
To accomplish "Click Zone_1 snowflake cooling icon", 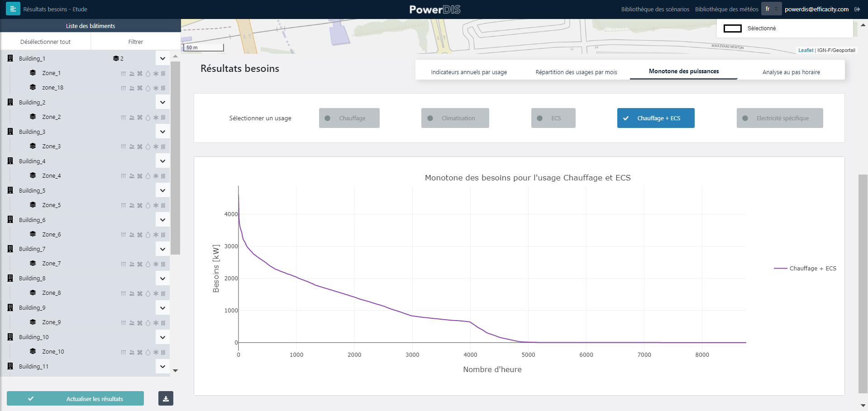I will pos(156,73).
